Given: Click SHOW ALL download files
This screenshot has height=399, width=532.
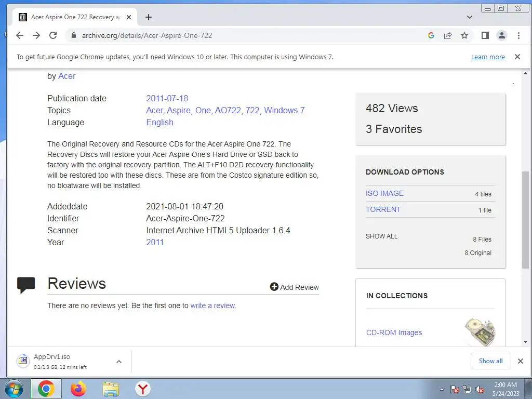Looking at the screenshot, I should point(382,236).
